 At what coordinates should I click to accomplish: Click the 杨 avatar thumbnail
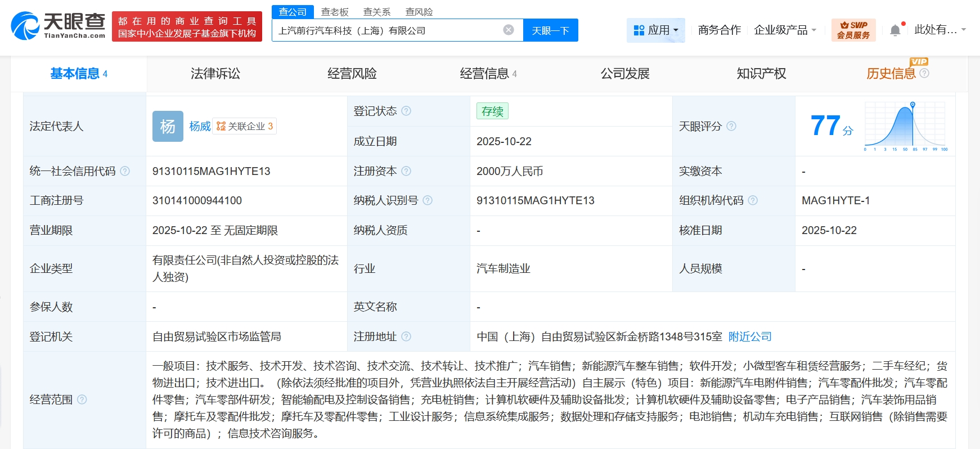click(168, 126)
